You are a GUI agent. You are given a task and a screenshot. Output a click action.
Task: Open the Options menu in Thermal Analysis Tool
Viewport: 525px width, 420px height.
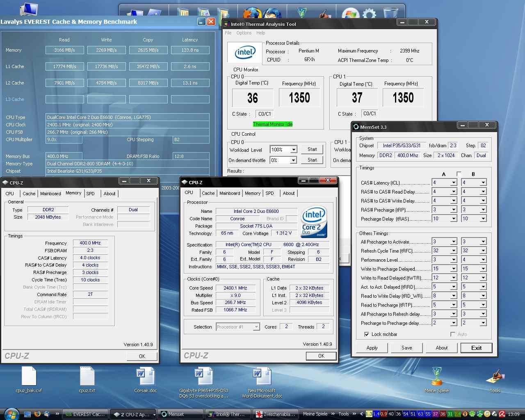[244, 33]
